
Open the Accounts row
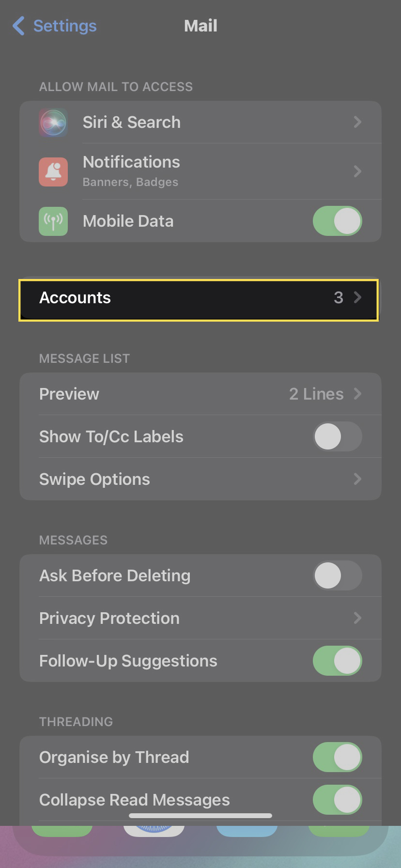(x=199, y=298)
